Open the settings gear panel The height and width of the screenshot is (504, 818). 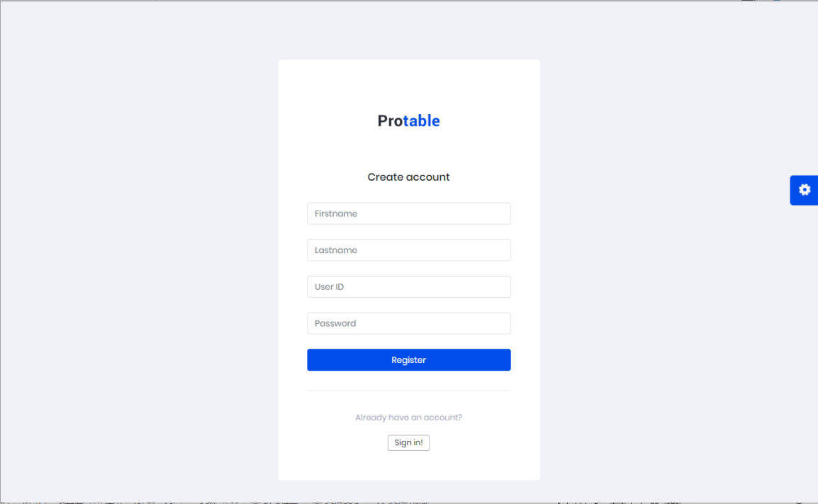[x=804, y=190]
